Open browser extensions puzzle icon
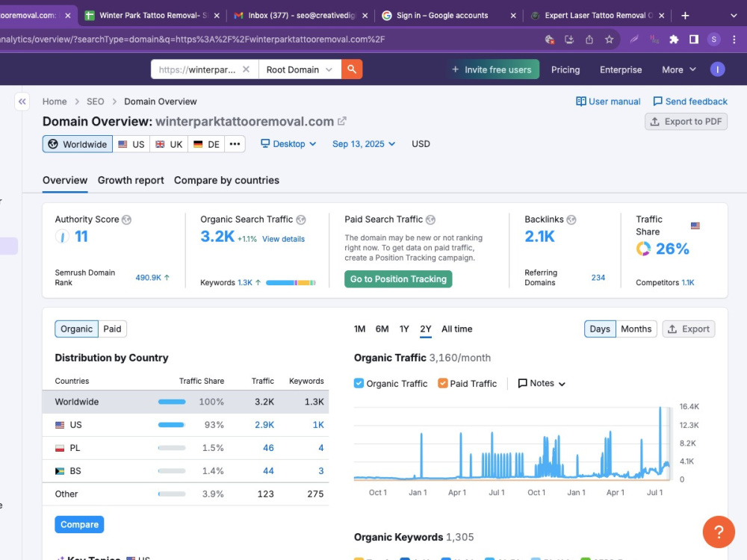 (x=674, y=40)
